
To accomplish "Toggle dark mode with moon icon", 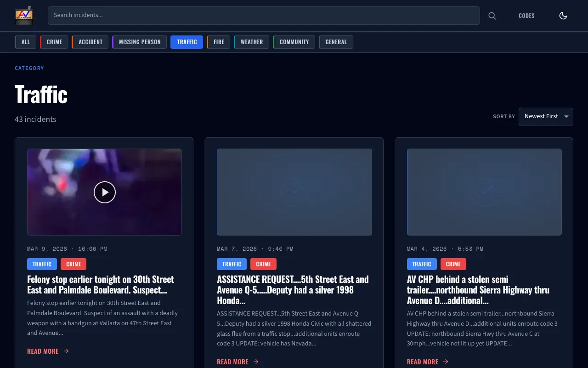I will (x=563, y=16).
